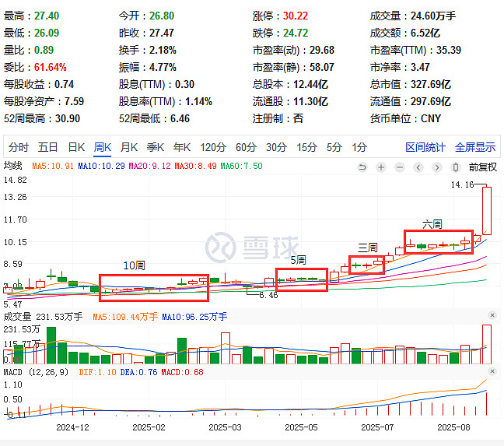Viewport: 504px width, 446px height.
Task: Zoom out chart with minus icon
Action: pyautogui.click(x=400, y=167)
